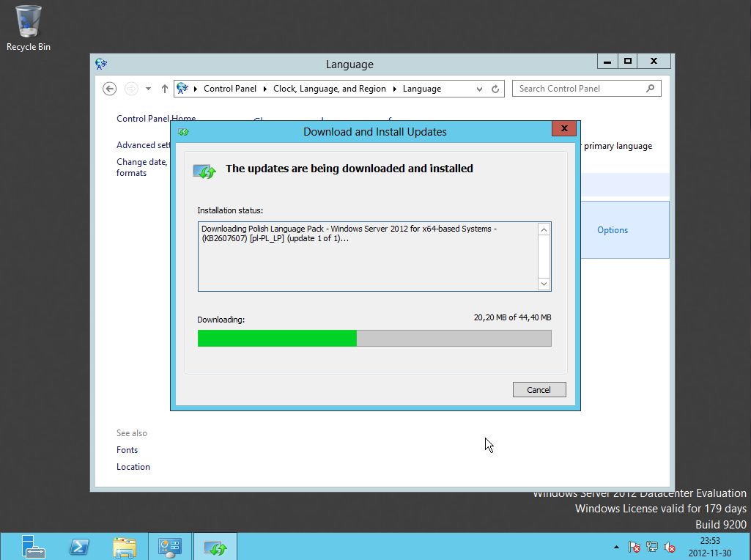Minimize the Language window
Image resolution: width=751 pixels, height=560 pixels.
tap(607, 61)
